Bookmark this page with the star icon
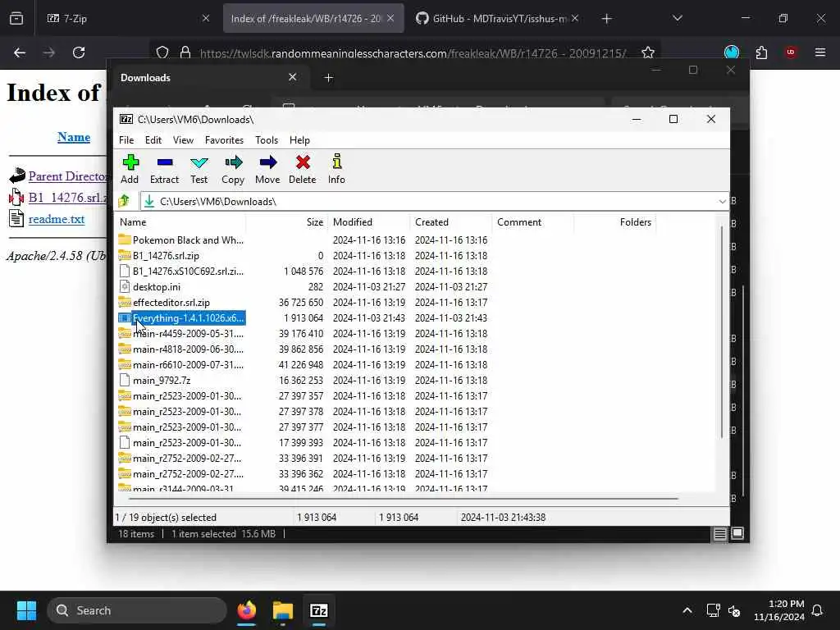The height and width of the screenshot is (630, 840). (648, 52)
